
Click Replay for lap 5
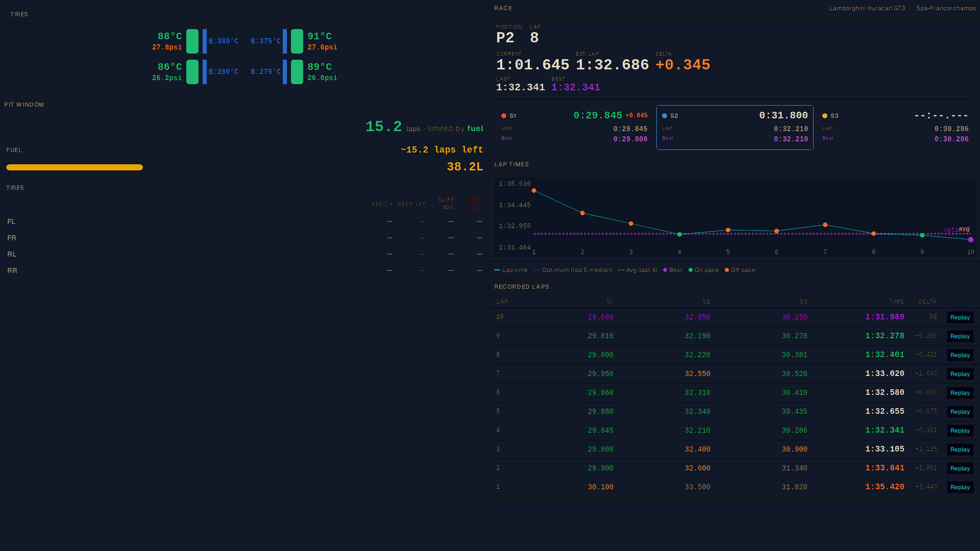960,412
